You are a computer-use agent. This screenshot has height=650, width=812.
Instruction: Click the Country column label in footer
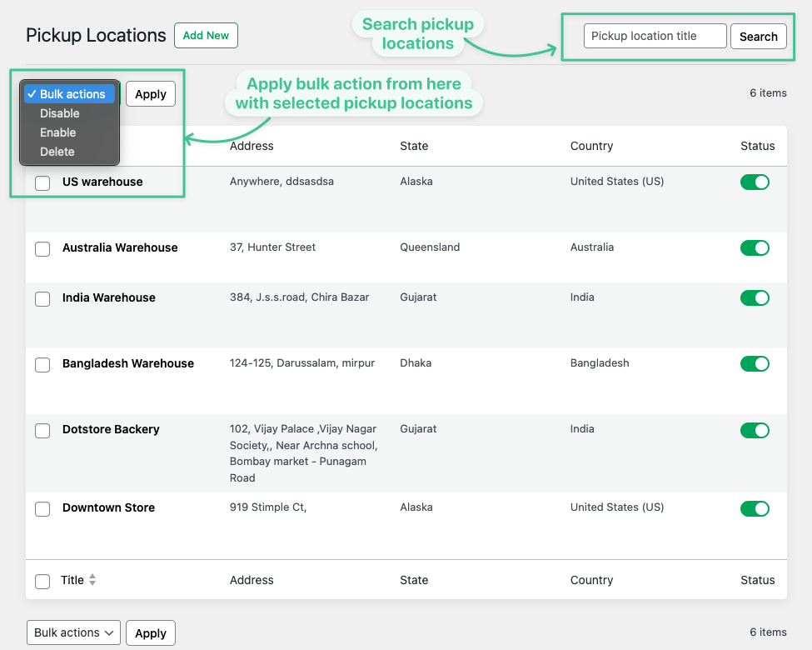click(591, 580)
